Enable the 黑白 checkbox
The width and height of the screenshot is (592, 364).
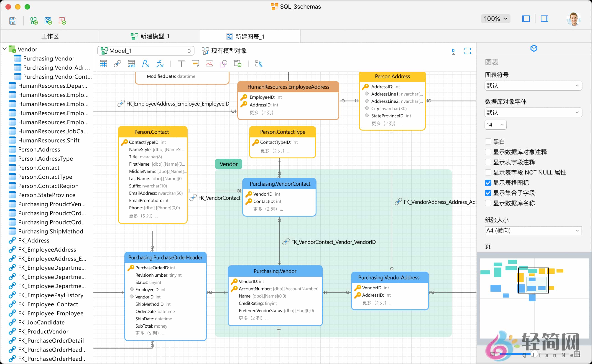coord(488,142)
